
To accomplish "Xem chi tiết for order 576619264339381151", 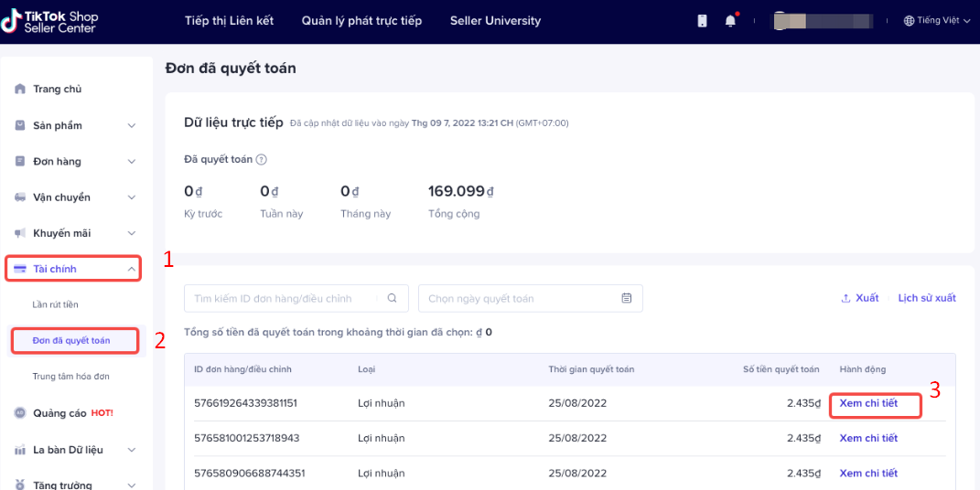I will [x=868, y=403].
